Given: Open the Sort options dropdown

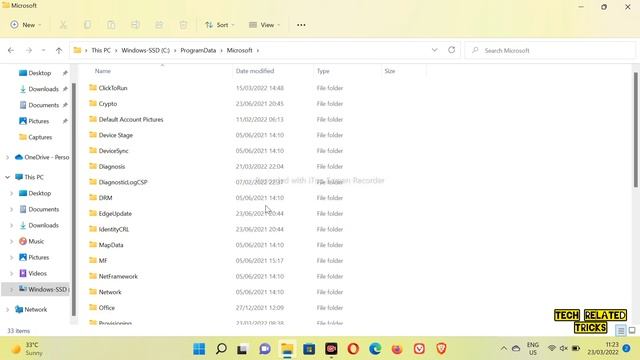Looking at the screenshot, I should [220, 25].
